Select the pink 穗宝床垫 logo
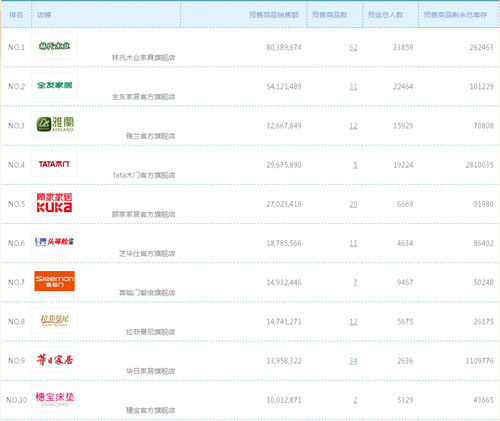Viewport: 500px width, 421px height. 54,399
